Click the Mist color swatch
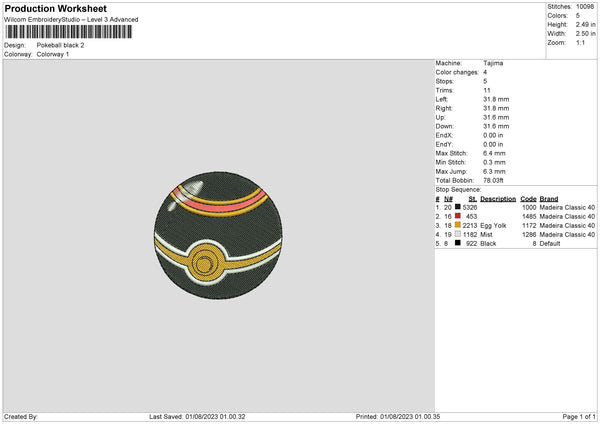Image resolution: width=600 pixels, height=424 pixels. pos(458,234)
